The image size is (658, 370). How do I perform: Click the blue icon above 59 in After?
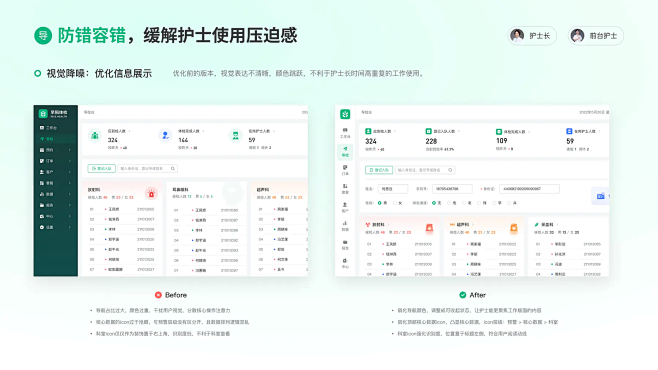[x=569, y=131]
